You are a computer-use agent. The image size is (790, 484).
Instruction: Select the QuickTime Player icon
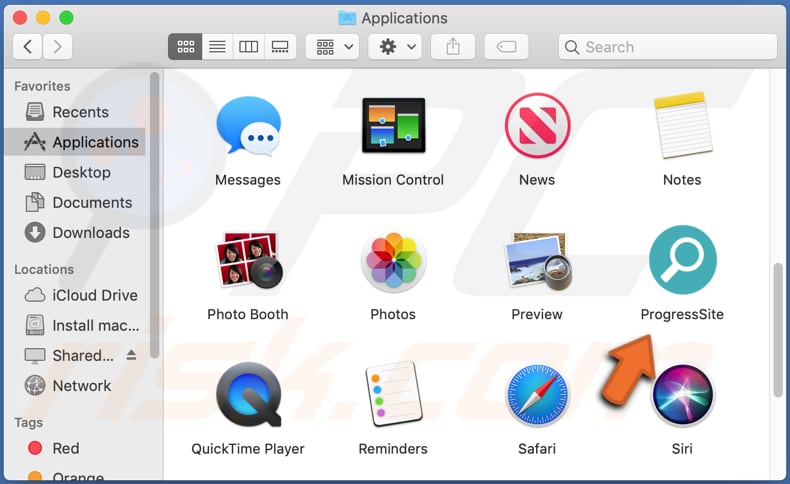(247, 396)
